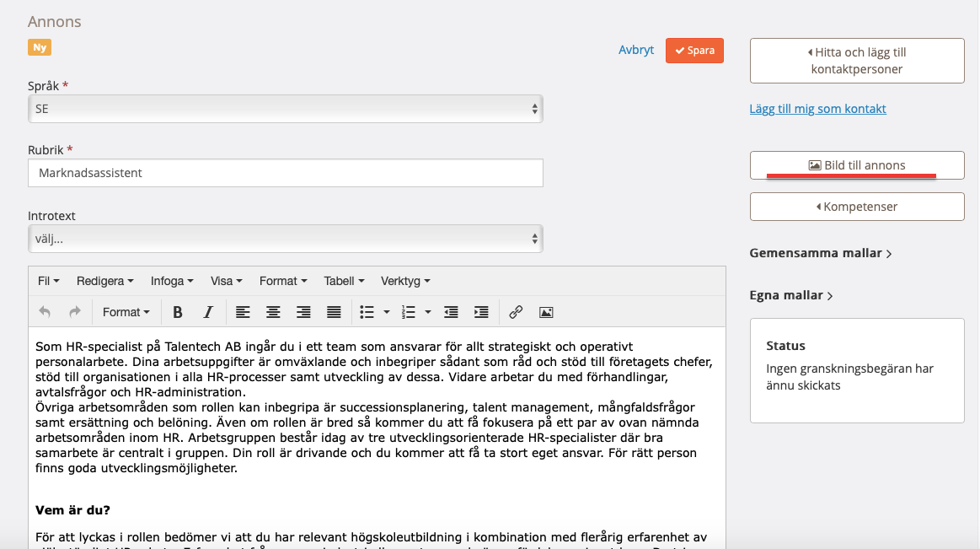Viewport: 980px width, 549px height.
Task: Insert a bullet list
Action: coord(367,312)
